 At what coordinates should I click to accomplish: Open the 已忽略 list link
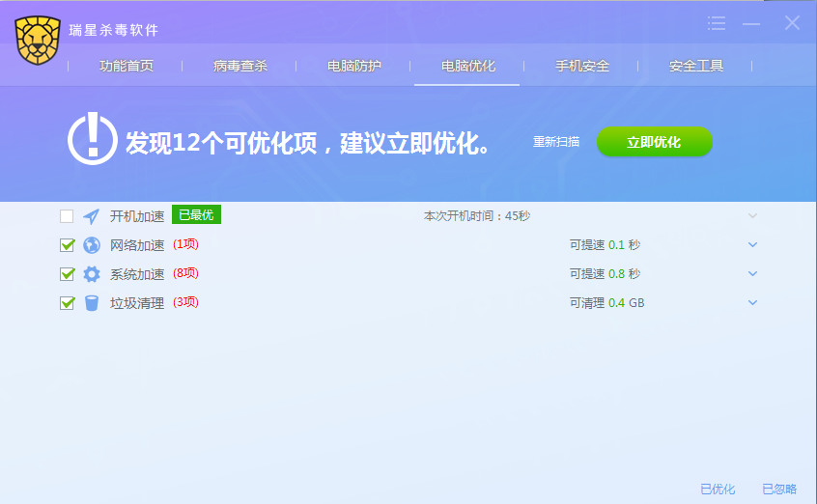pos(779,490)
